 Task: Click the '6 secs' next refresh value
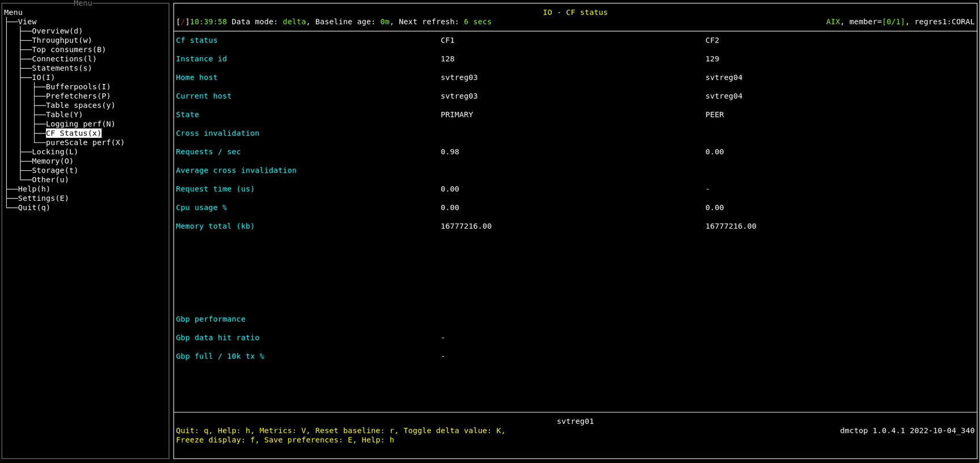(x=478, y=22)
